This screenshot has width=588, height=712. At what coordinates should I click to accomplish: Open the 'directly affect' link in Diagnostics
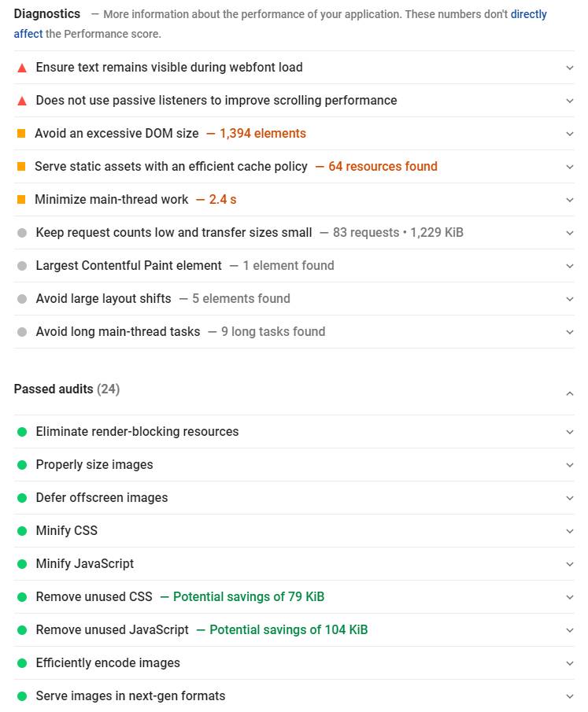(528, 14)
